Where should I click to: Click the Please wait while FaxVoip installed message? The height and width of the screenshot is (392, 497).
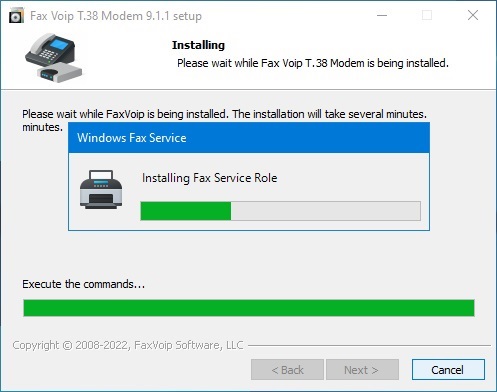coord(224,120)
